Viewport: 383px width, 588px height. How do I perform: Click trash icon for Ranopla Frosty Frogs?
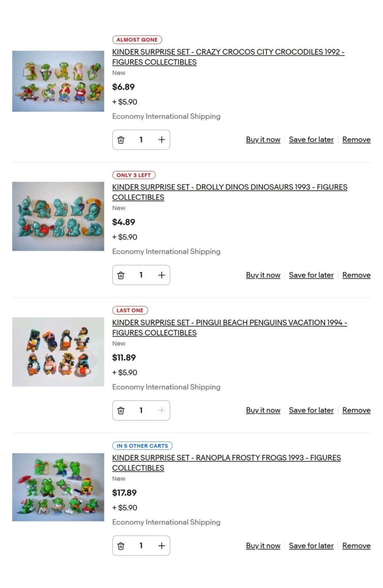121,546
